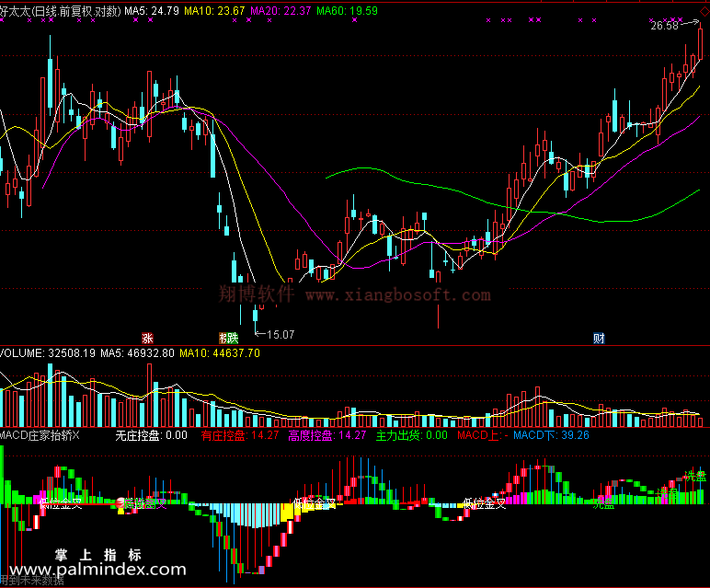This screenshot has height=588, width=710.
Task: Select the 好太太 daily chart title
Action: click(61, 11)
